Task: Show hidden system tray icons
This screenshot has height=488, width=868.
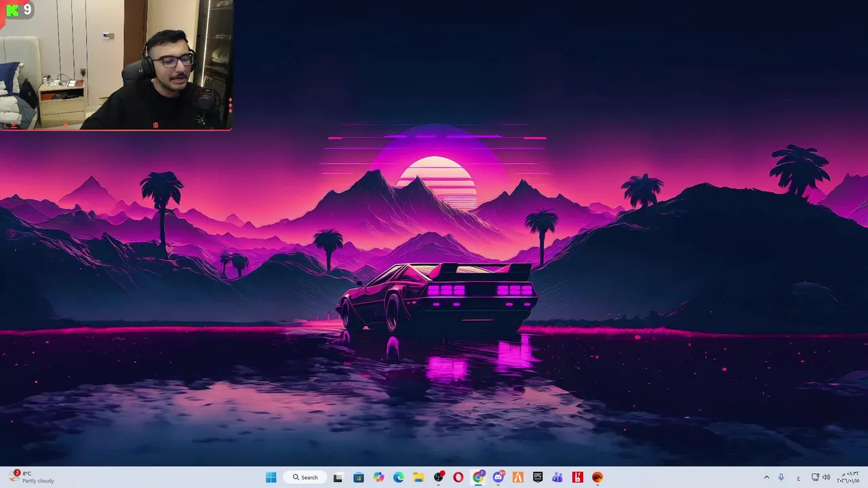Action: pos(767,477)
